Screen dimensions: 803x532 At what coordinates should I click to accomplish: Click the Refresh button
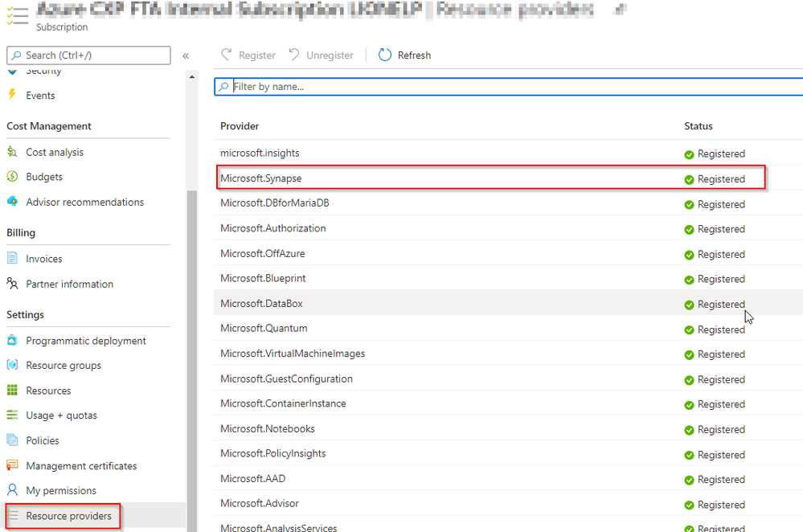point(404,55)
